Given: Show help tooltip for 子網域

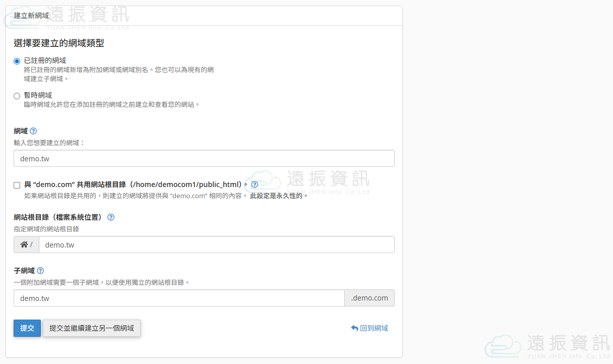Looking at the screenshot, I should 40,271.
